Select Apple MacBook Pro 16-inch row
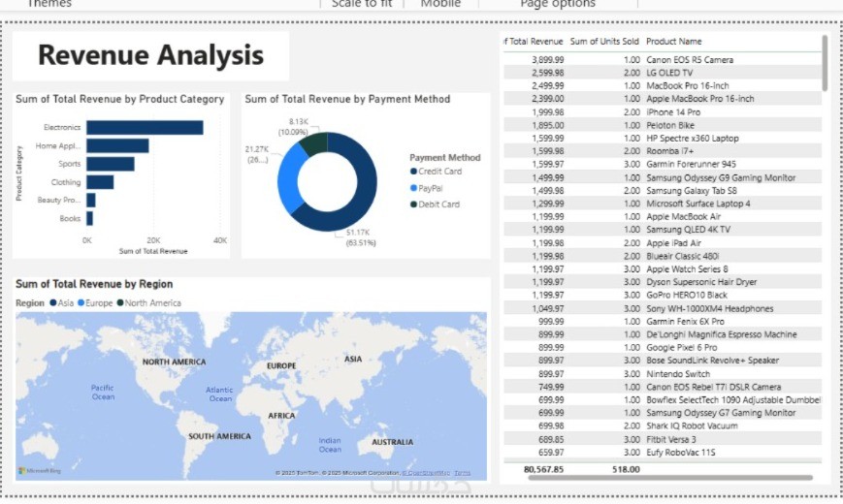 663,99
